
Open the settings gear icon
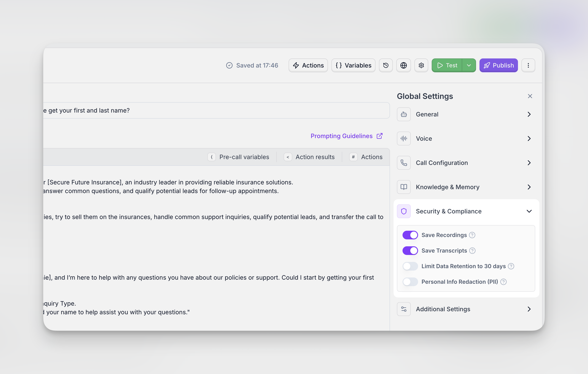(421, 65)
